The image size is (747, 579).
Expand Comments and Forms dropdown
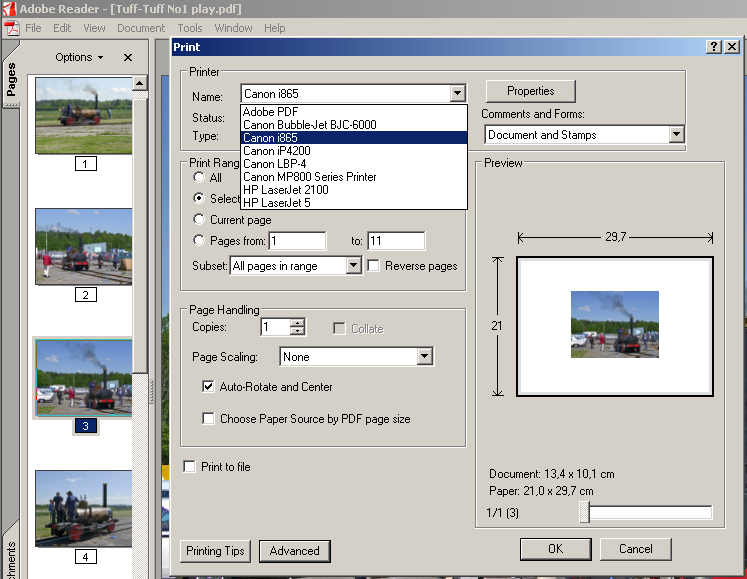676,135
